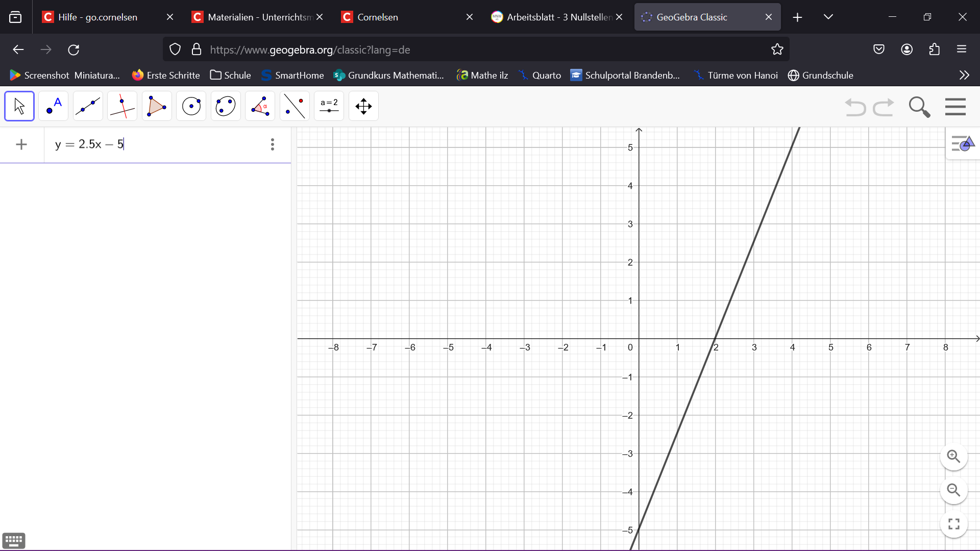Open the graphics style bar toggle
Screen dimensions: 980x551
[x=963, y=144]
